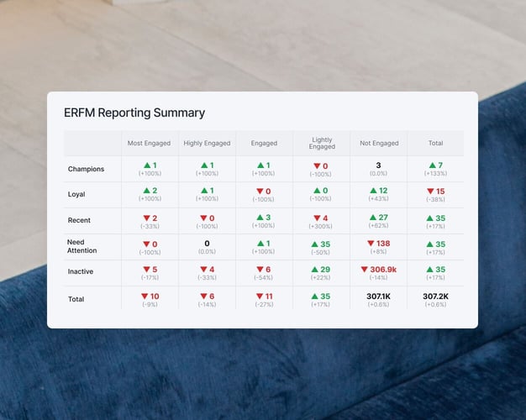The height and width of the screenshot is (420, 526).
Task: Click the red down arrow beside Loyal Total 15
Action: coord(430,192)
